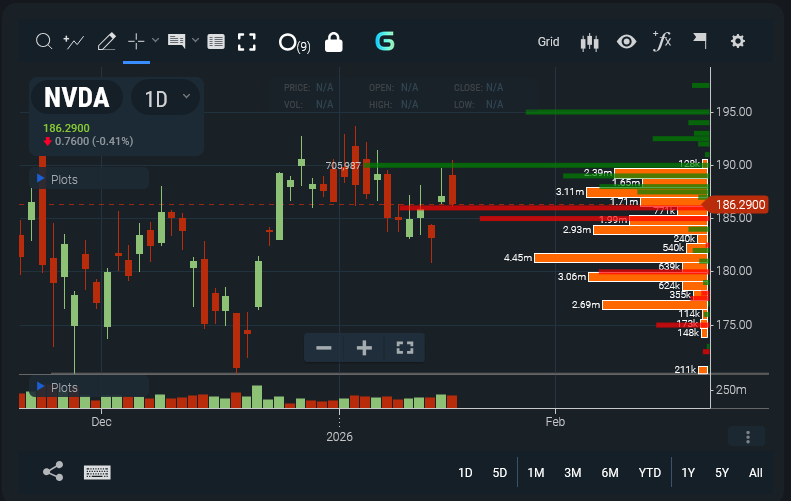Viewport: 791px width, 501px height.
Task: Click the reset zoom brackets button
Action: tap(405, 348)
